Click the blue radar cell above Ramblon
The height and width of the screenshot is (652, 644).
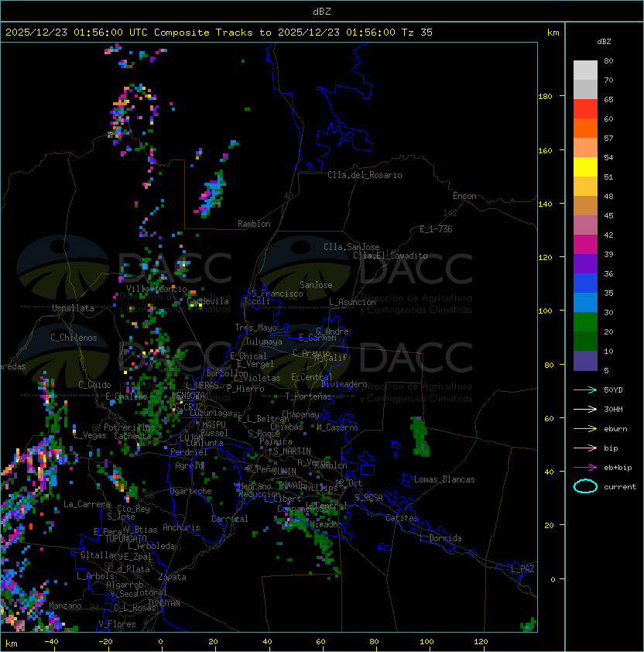212,194
